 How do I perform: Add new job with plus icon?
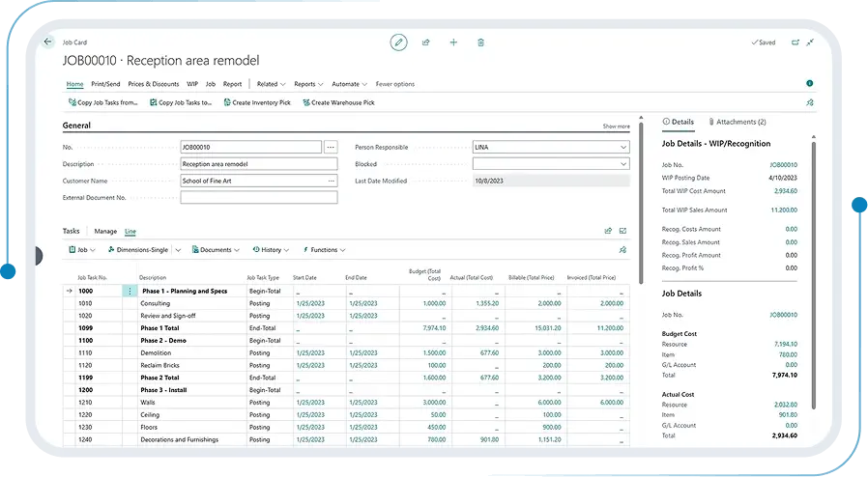[453, 42]
